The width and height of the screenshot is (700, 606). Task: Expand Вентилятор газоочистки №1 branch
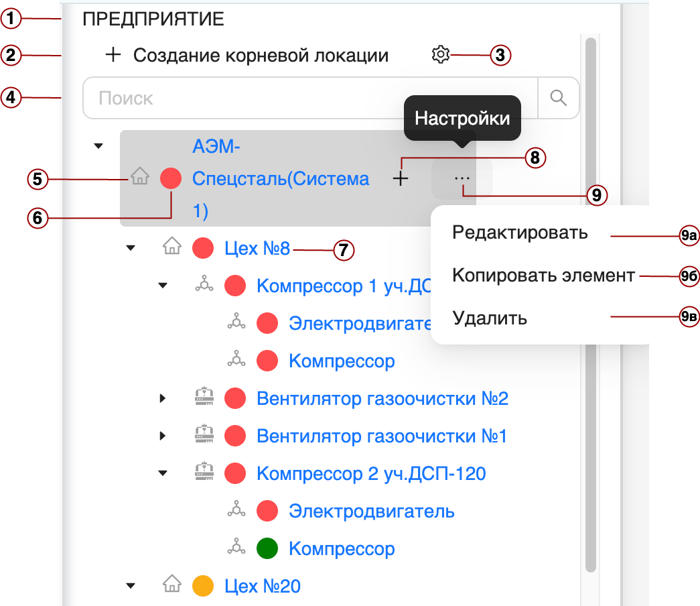(163, 435)
